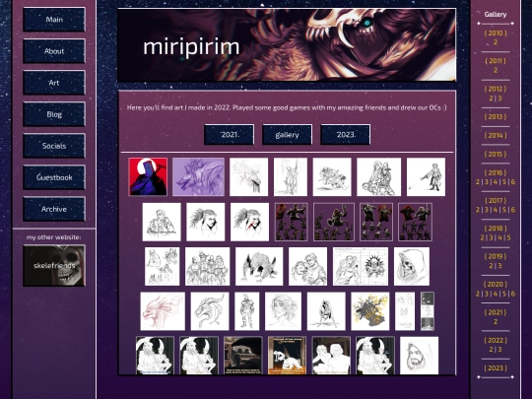This screenshot has height=399, width=532.
Task: Open page 3 of 2022 gallery
Action: pyautogui.click(x=499, y=350)
